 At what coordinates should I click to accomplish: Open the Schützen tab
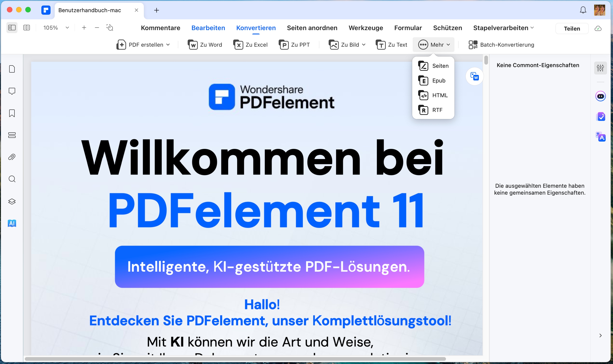pyautogui.click(x=447, y=28)
